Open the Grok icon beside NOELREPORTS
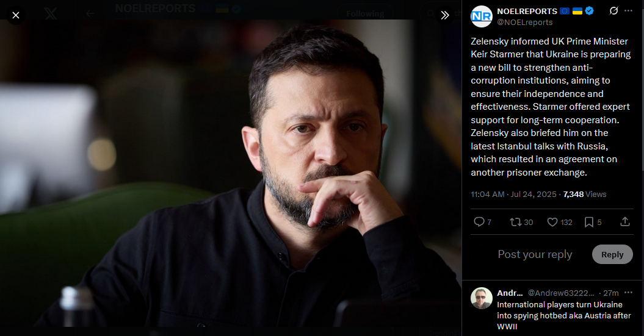Viewport: 644px width, 336px height. [613, 10]
